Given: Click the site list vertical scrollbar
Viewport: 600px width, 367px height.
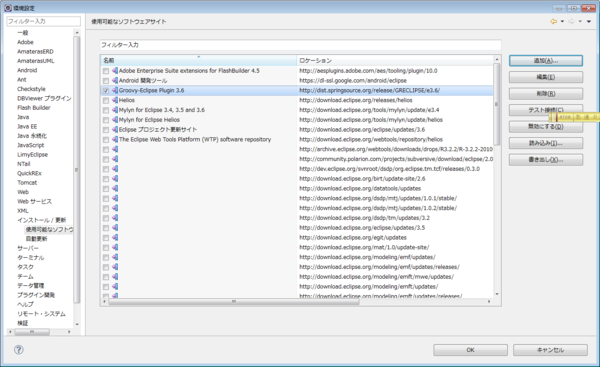Looking at the screenshot, I should tap(497, 104).
